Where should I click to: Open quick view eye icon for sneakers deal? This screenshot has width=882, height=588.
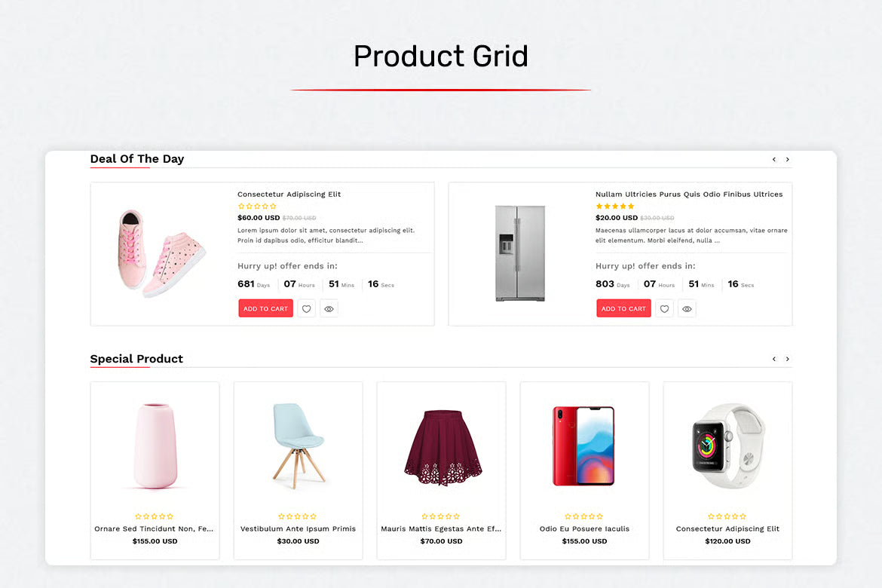(x=329, y=308)
